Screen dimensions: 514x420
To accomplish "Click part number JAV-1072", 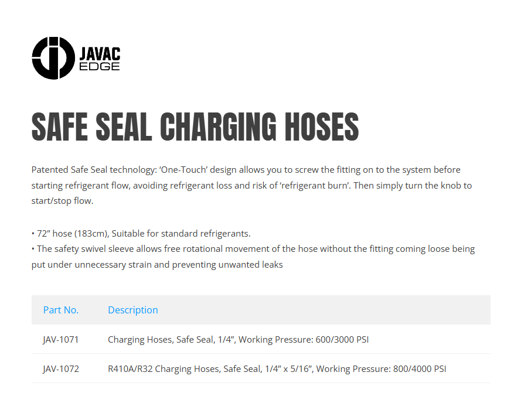I will point(61,368).
